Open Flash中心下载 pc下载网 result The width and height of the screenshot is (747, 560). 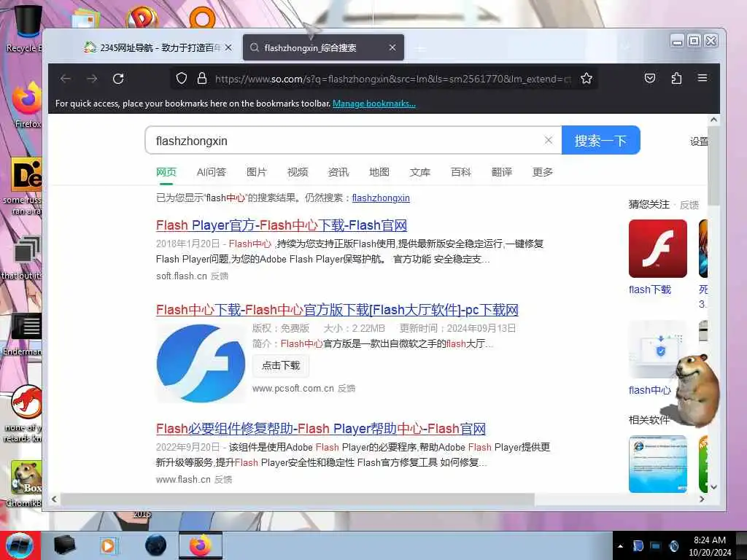[337, 310]
